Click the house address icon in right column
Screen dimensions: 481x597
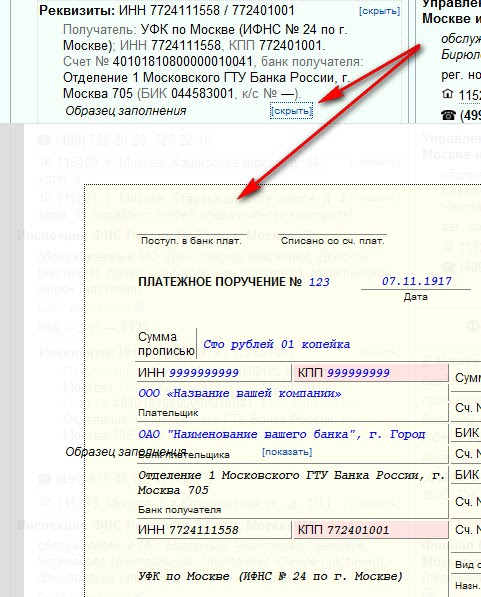coord(448,94)
